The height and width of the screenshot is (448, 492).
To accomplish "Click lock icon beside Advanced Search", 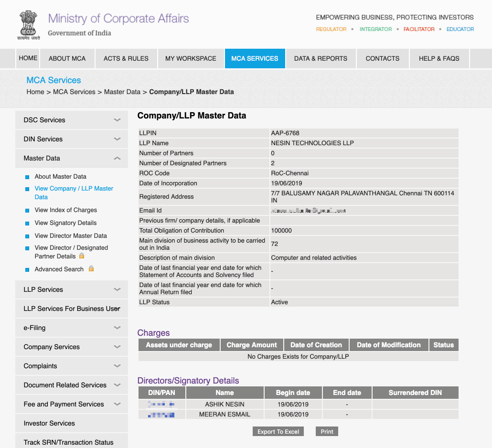I will tap(91, 268).
